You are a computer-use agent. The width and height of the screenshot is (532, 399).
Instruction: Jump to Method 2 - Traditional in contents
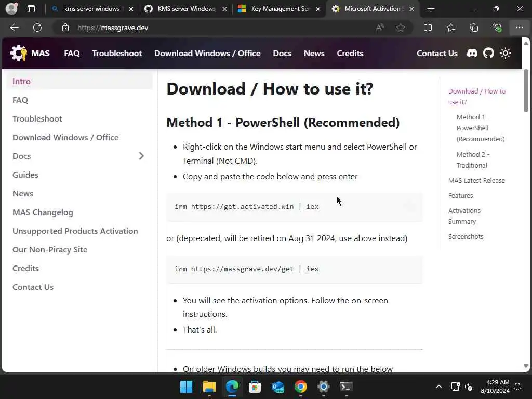tap(473, 160)
